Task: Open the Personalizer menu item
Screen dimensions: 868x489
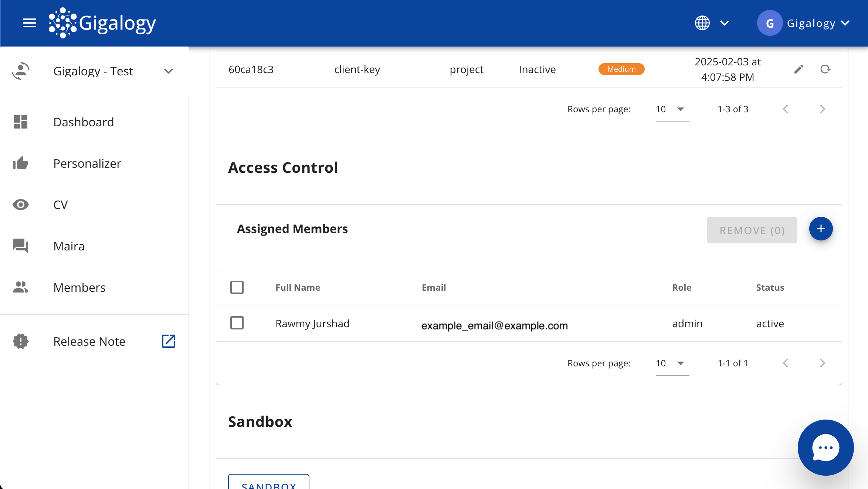Action: (87, 163)
